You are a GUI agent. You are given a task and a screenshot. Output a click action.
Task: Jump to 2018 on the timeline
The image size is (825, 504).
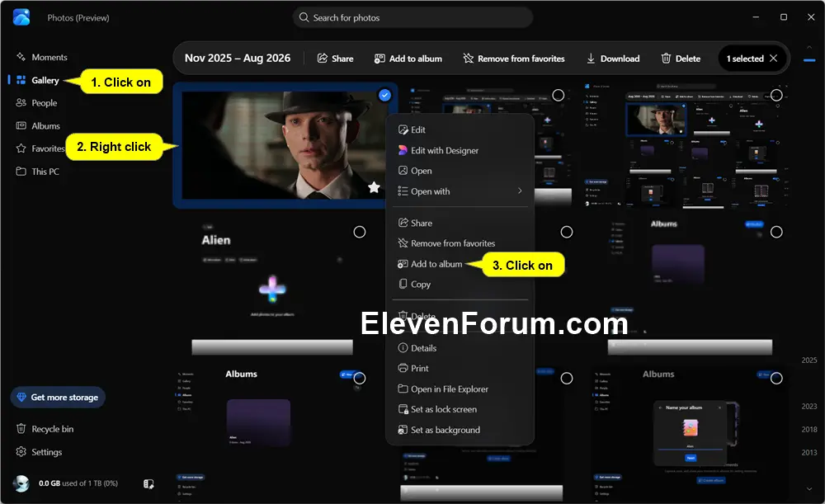pos(809,429)
